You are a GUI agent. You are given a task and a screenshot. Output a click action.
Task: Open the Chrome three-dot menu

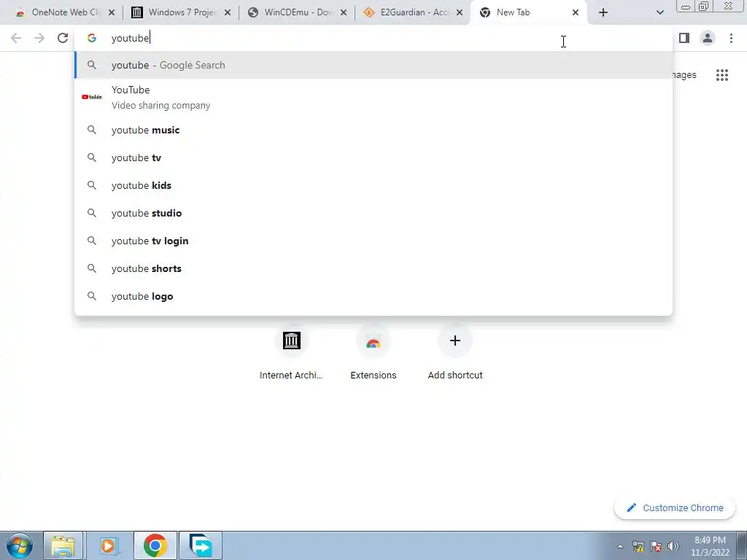point(731,38)
